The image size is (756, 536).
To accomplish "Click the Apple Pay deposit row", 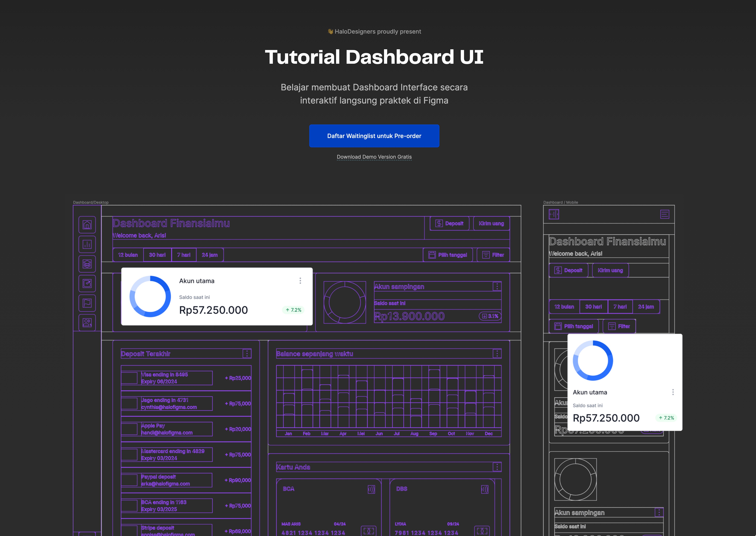I will click(186, 429).
